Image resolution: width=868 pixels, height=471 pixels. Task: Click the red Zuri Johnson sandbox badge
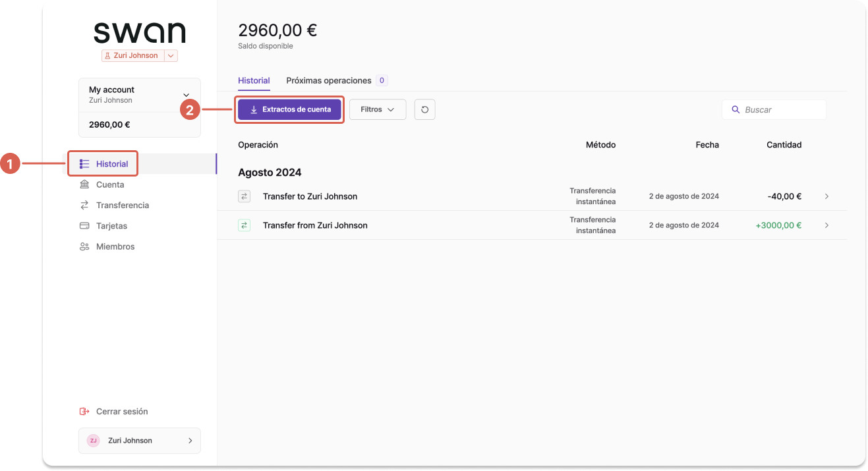(x=132, y=56)
